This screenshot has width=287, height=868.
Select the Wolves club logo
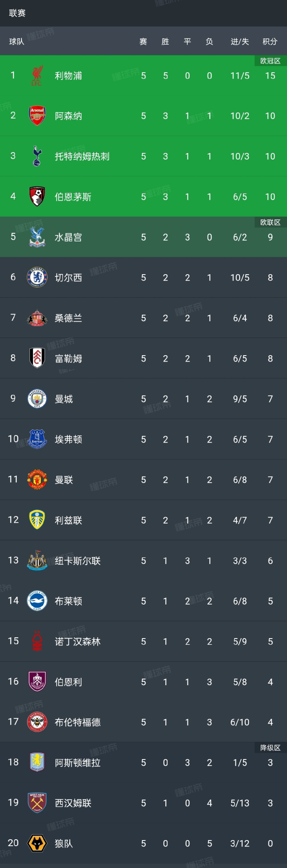(x=37, y=843)
